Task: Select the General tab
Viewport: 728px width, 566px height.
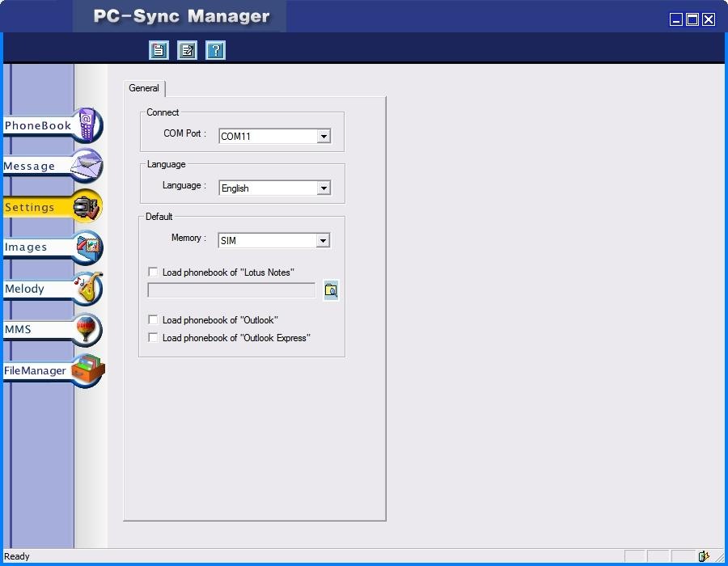Action: pyautogui.click(x=144, y=88)
